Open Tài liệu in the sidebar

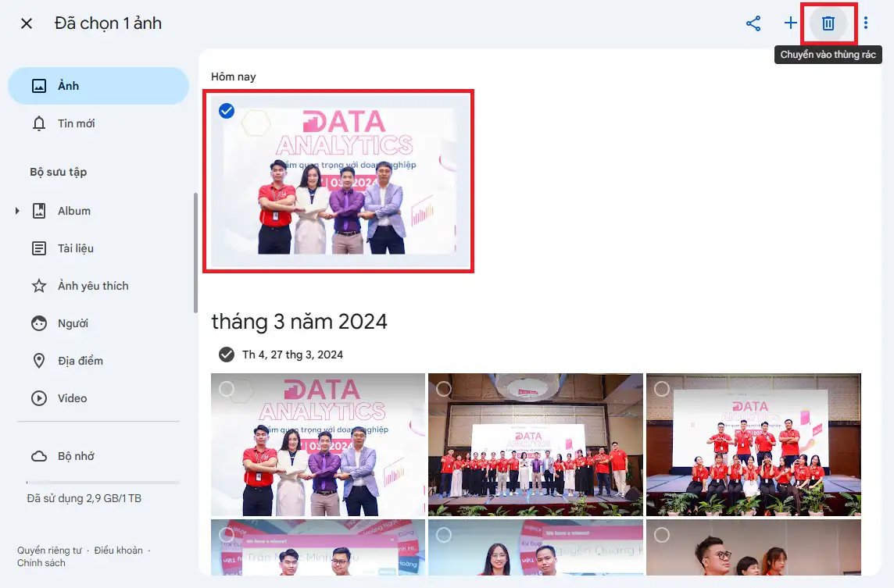[x=75, y=248]
